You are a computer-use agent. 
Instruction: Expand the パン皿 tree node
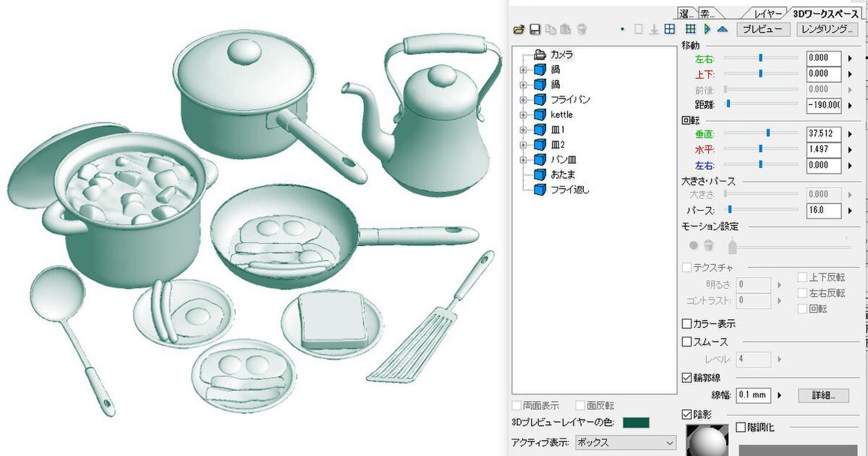(523, 160)
